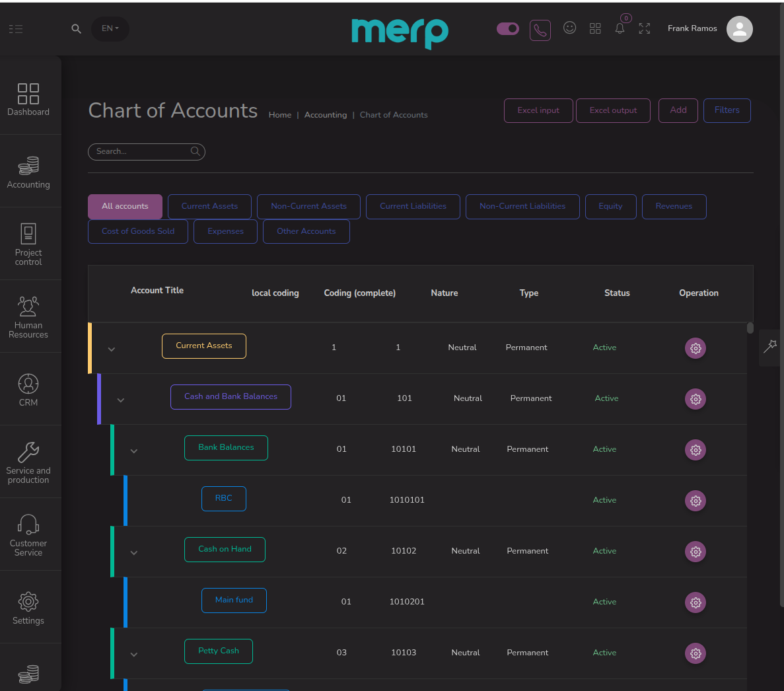Toggle the sidebar menu collapse icon
Image resolution: width=784 pixels, height=691 pixels.
tap(16, 29)
